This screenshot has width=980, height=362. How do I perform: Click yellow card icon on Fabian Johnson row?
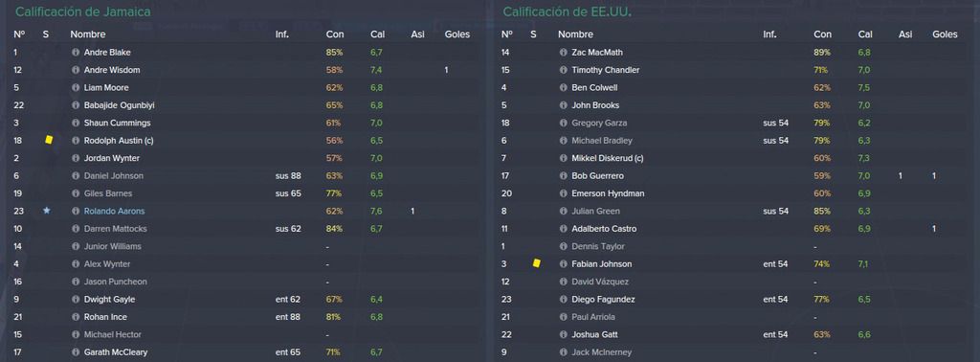click(536, 263)
